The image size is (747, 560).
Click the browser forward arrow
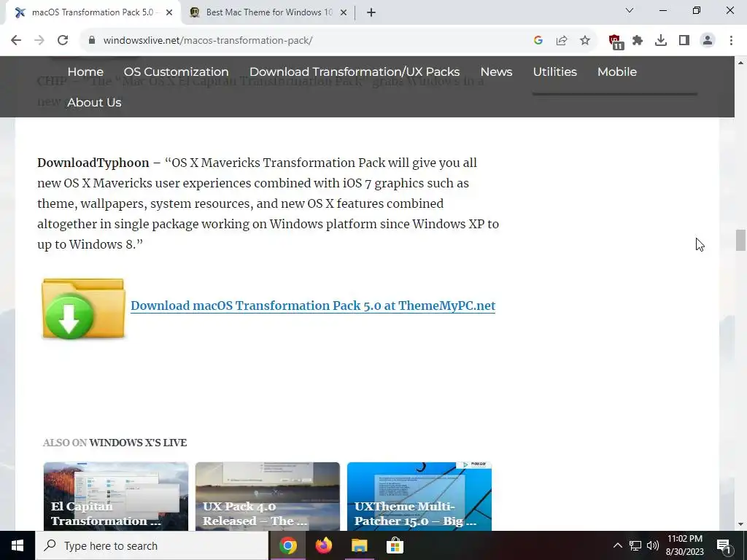click(x=39, y=41)
